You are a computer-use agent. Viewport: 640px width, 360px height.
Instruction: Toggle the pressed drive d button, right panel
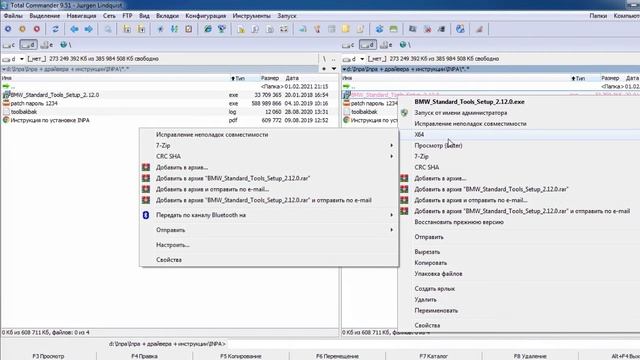point(368,45)
